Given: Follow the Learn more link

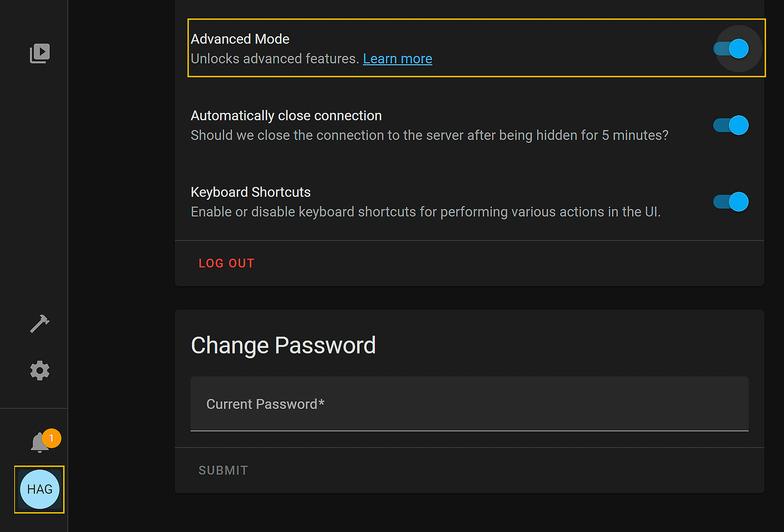Looking at the screenshot, I should click(x=397, y=58).
